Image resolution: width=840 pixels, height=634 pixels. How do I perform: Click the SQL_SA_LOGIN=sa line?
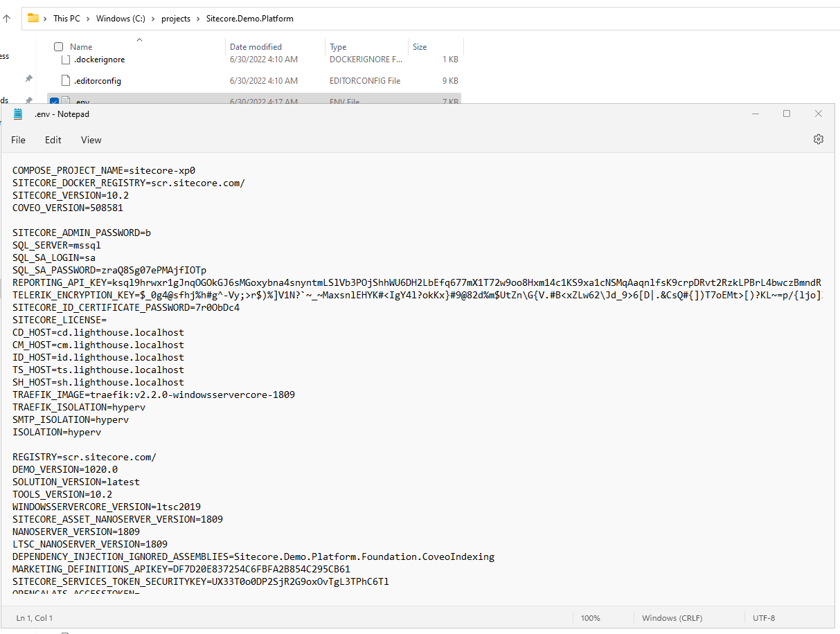click(54, 257)
